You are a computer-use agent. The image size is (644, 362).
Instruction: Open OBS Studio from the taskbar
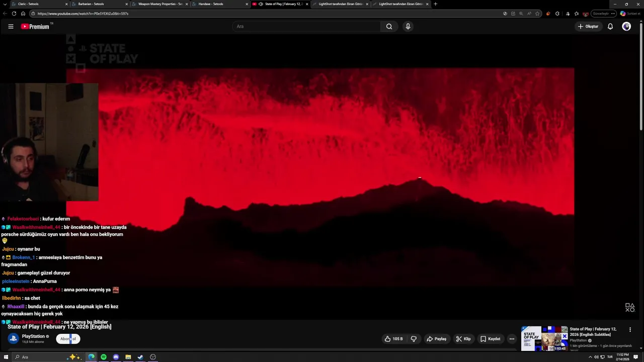tap(153, 357)
